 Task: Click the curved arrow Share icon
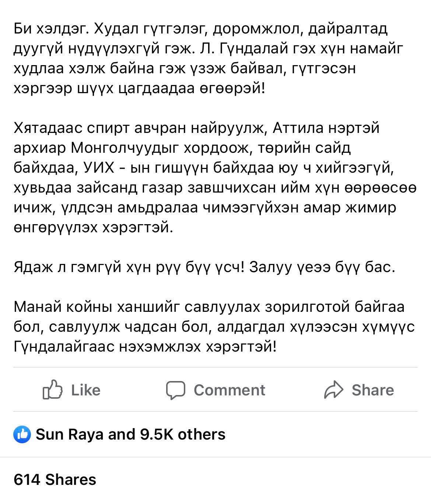click(x=333, y=390)
